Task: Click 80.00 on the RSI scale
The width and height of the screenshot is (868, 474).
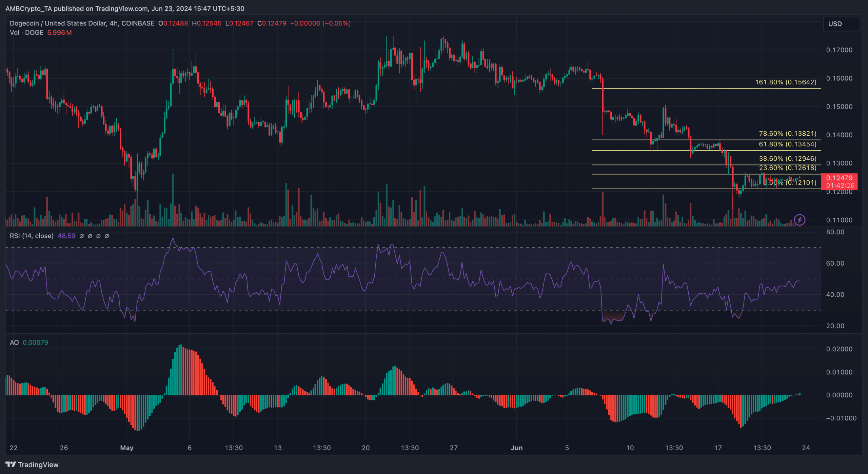Action: (x=835, y=232)
